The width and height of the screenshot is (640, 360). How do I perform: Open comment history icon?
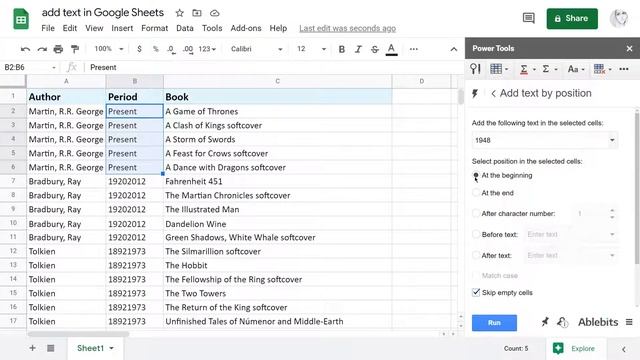coord(529,18)
